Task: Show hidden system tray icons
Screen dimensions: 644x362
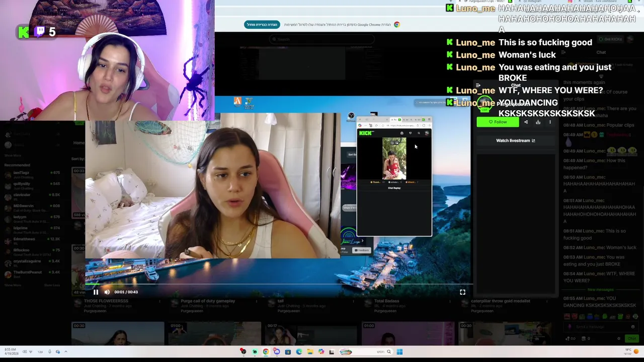Action: [x=66, y=352]
